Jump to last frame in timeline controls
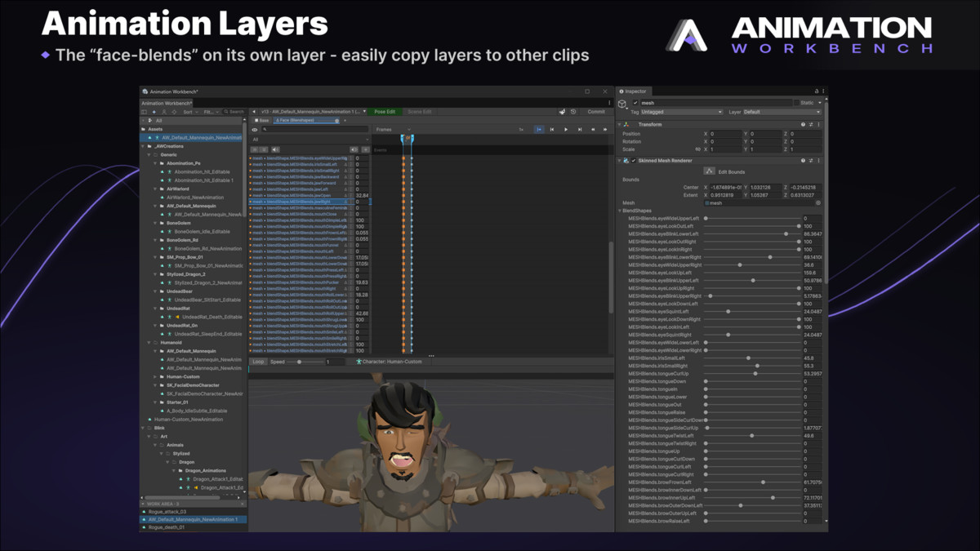 tap(580, 129)
